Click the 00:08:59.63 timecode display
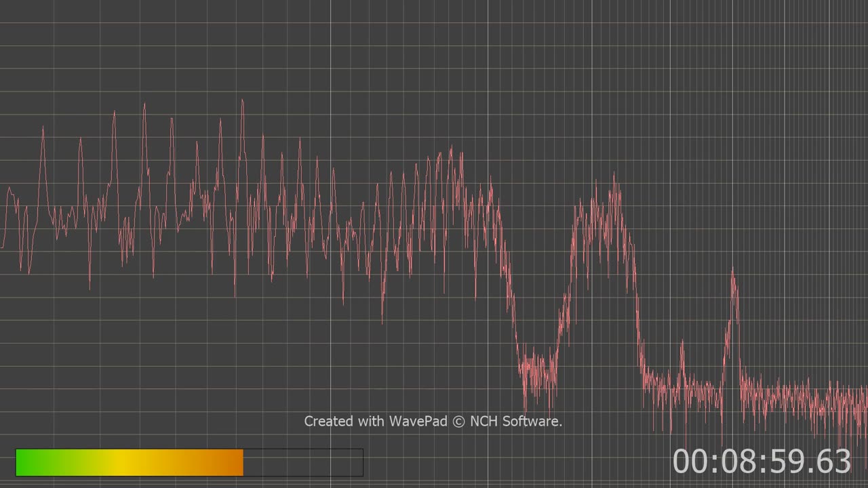The height and width of the screenshot is (488, 868). click(x=762, y=462)
